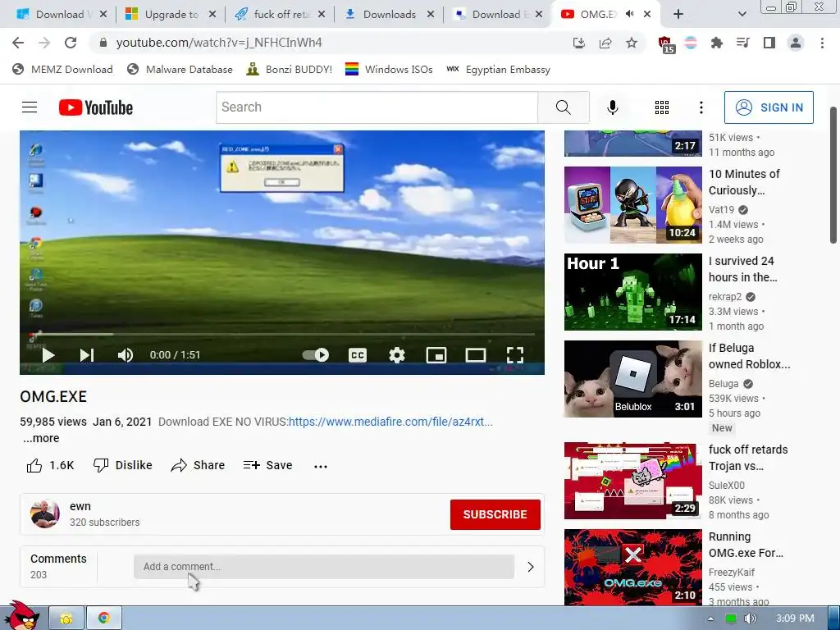Viewport: 840px width, 630px height.
Task: Open more actions ellipsis below video
Action: (x=321, y=466)
